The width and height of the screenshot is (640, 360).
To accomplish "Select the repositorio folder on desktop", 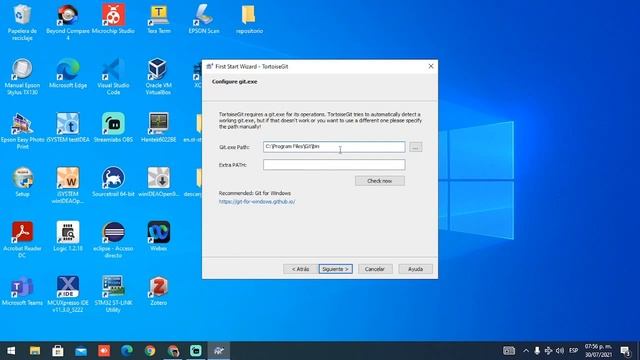I will click(249, 19).
